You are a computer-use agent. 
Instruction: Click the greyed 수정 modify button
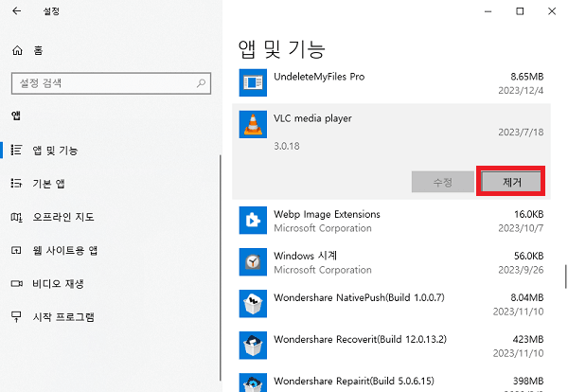coord(443,182)
